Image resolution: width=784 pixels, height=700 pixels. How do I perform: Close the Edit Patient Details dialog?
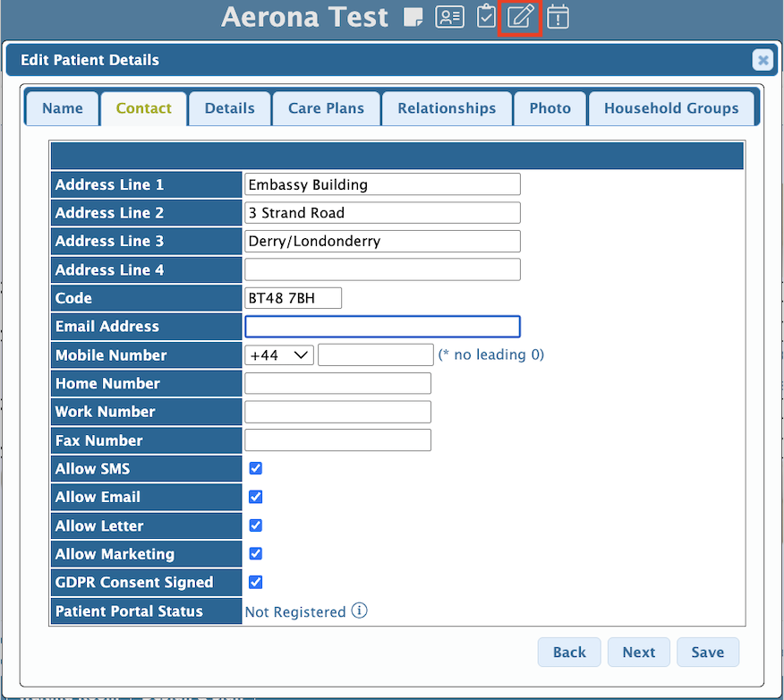coord(763,60)
